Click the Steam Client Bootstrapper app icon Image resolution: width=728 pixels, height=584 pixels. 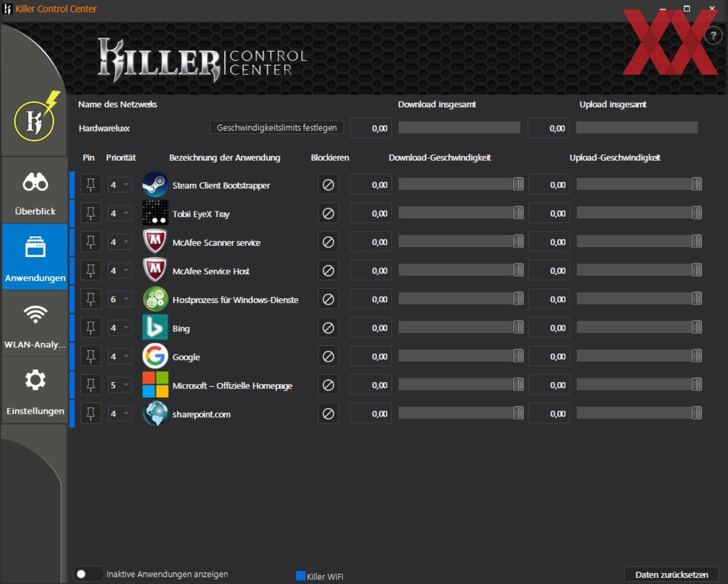click(x=155, y=185)
